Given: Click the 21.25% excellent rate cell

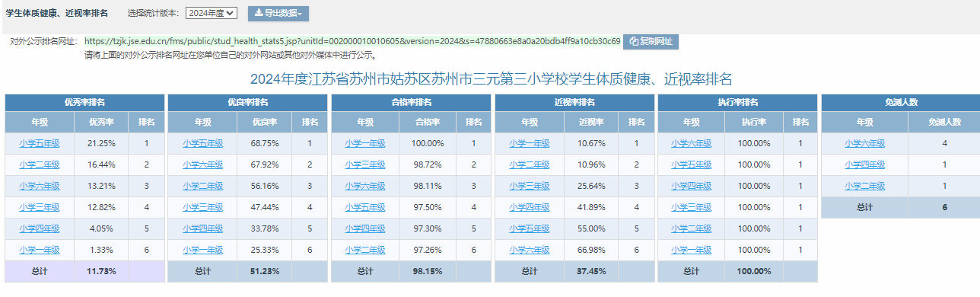Looking at the screenshot, I should (x=101, y=143).
